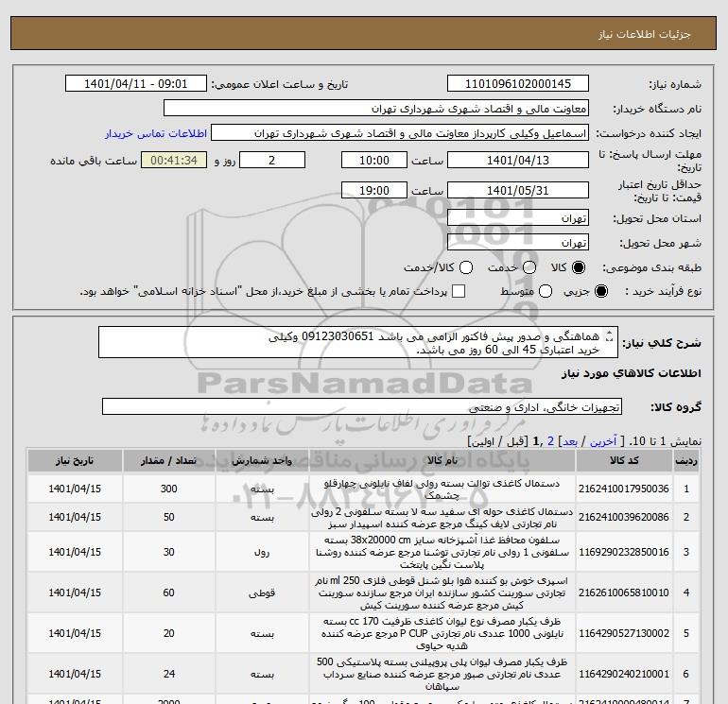Open page 2 of results

tap(550, 441)
